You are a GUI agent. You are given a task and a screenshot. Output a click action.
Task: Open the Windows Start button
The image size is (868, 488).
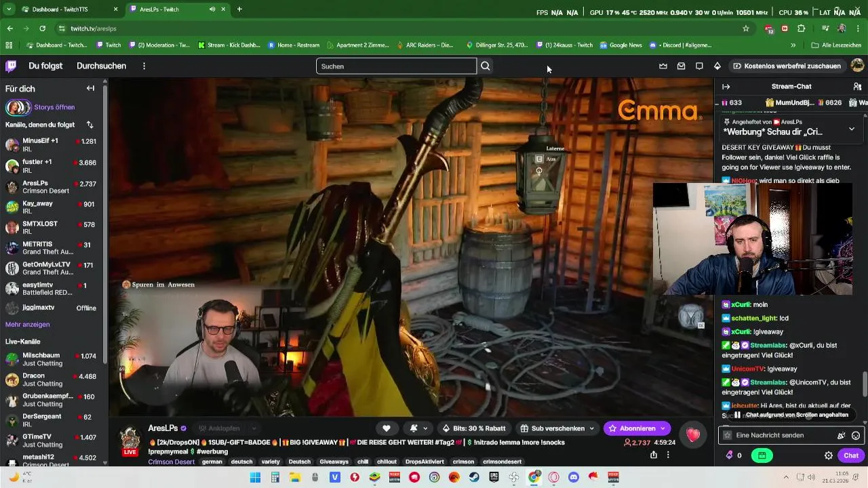pos(255,477)
